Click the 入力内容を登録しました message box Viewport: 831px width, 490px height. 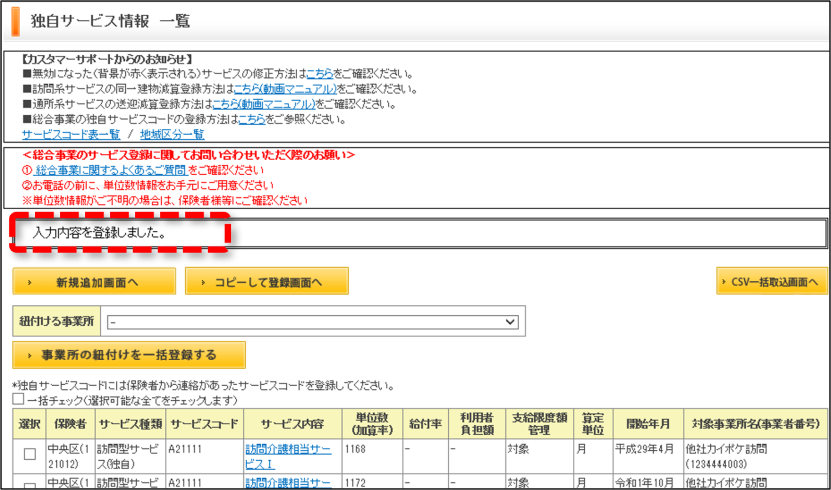pos(419,233)
